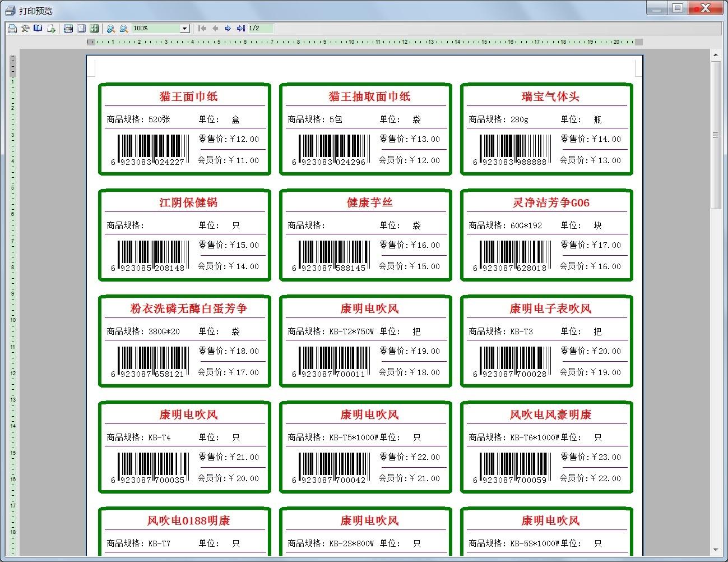Go to the next page arrow

click(228, 28)
